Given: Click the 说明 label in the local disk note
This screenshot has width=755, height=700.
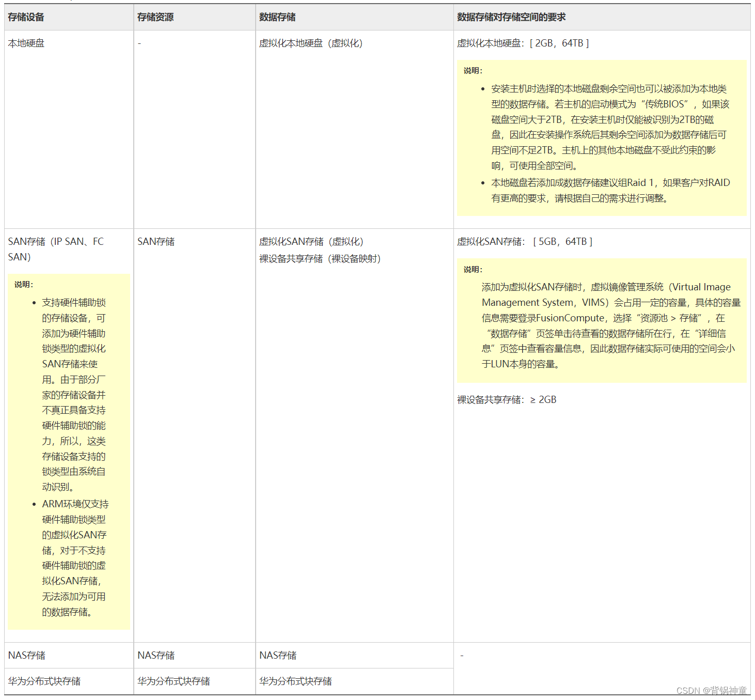Looking at the screenshot, I should [x=473, y=71].
